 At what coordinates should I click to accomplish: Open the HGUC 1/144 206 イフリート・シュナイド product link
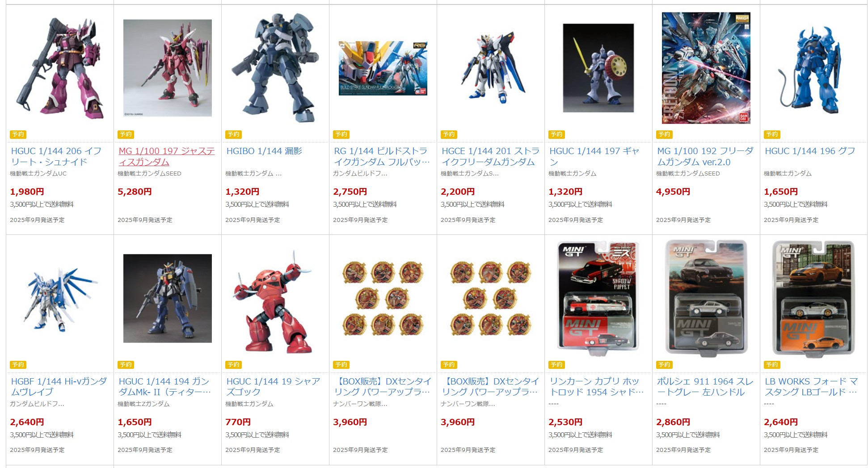coord(56,156)
